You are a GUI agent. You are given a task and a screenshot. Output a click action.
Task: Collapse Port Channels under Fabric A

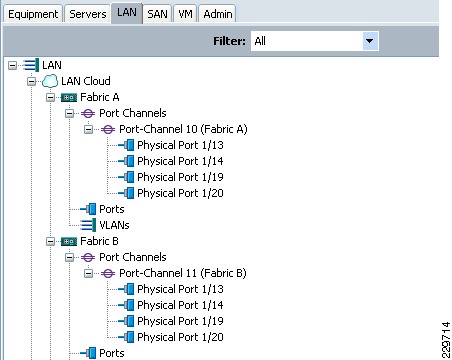(69, 113)
